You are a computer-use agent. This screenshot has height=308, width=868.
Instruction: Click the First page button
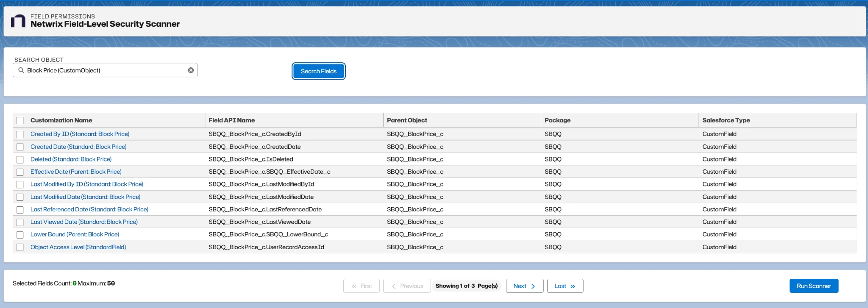coord(362,286)
